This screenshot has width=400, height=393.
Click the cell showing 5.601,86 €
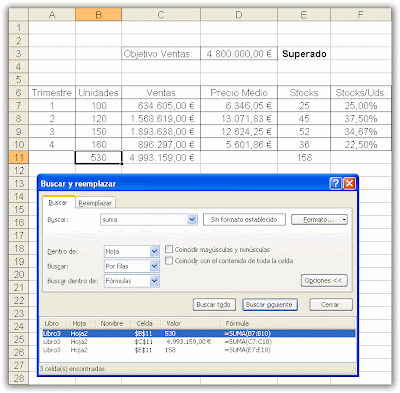[x=239, y=145]
